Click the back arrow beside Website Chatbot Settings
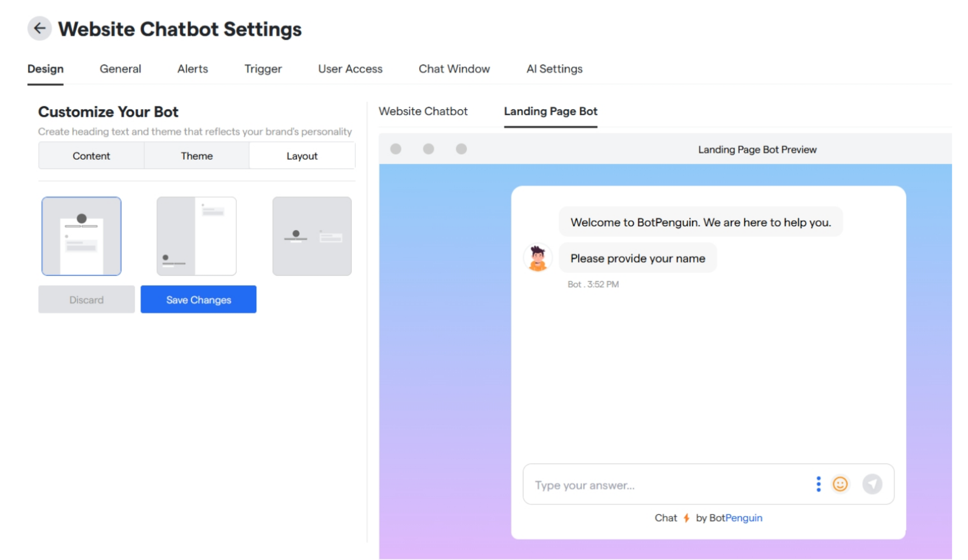 (x=39, y=29)
